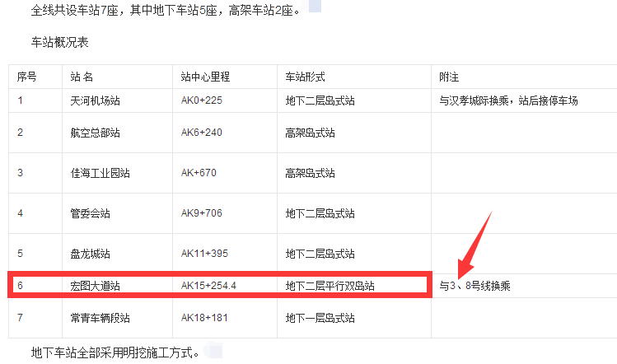Click sequence number 7 in the table

(x=20, y=318)
